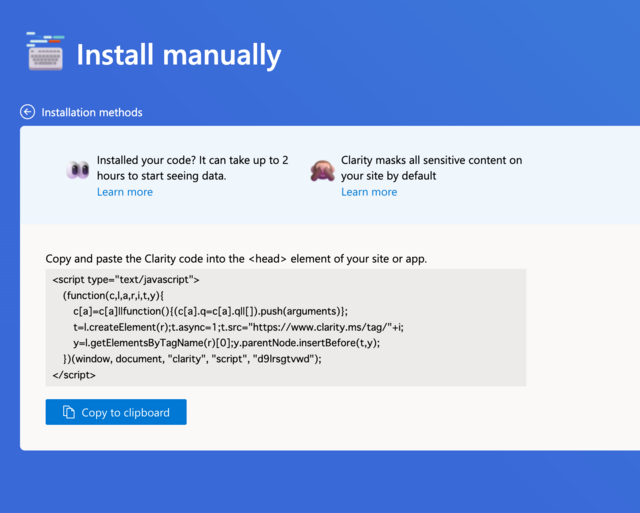The image size is (640, 513).
Task: Click the push(arguments) code line
Action: [x=211, y=311]
